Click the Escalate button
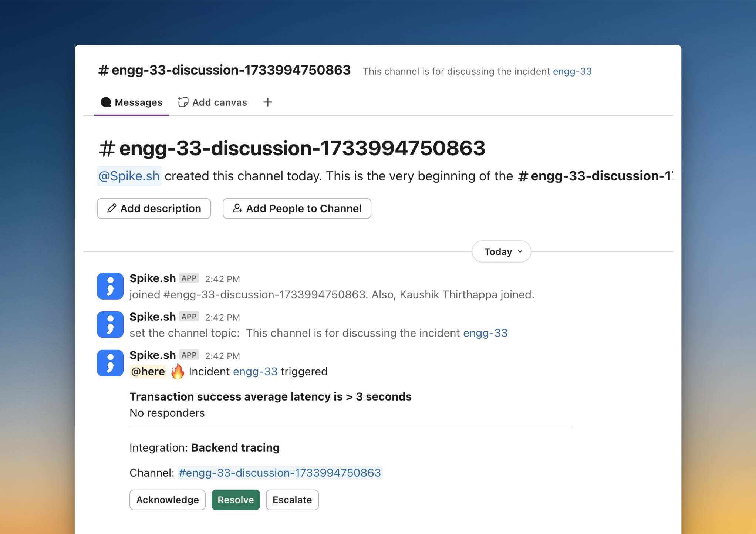Image resolution: width=756 pixels, height=534 pixels. tap(292, 500)
